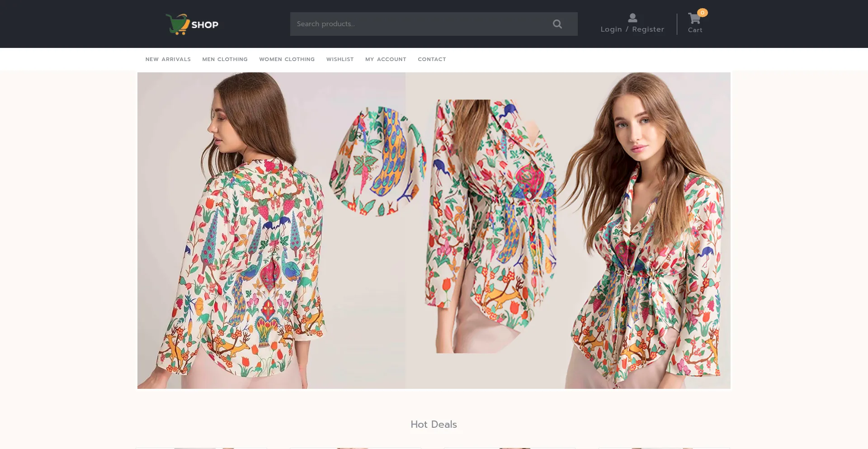Open the Login / Register link
Image resolution: width=868 pixels, height=449 pixels.
632,29
